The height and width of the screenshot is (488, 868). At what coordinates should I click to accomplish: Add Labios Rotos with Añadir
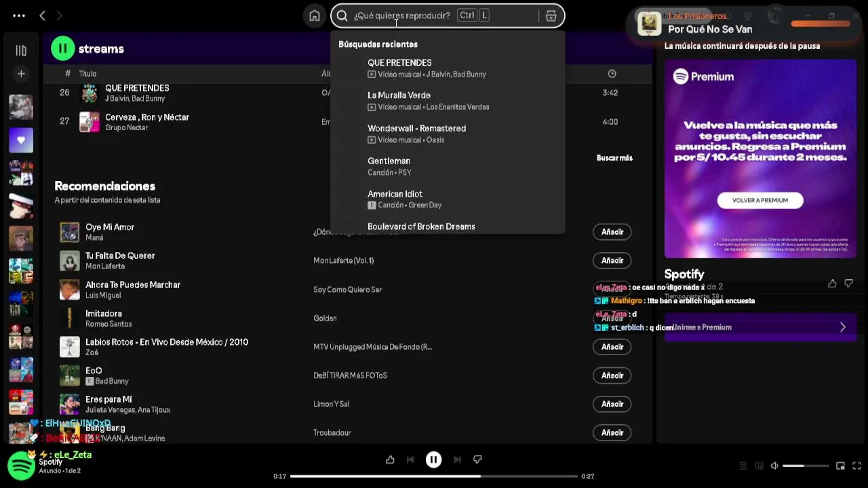pos(612,346)
